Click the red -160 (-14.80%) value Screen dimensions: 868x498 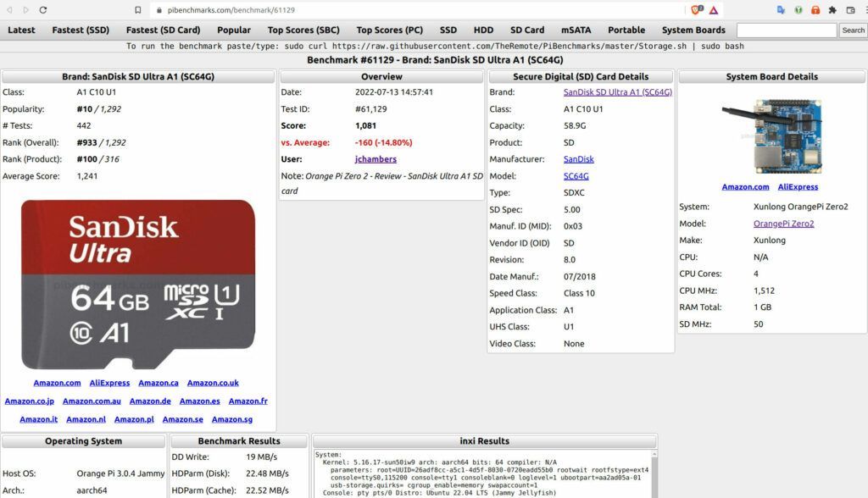click(x=384, y=143)
